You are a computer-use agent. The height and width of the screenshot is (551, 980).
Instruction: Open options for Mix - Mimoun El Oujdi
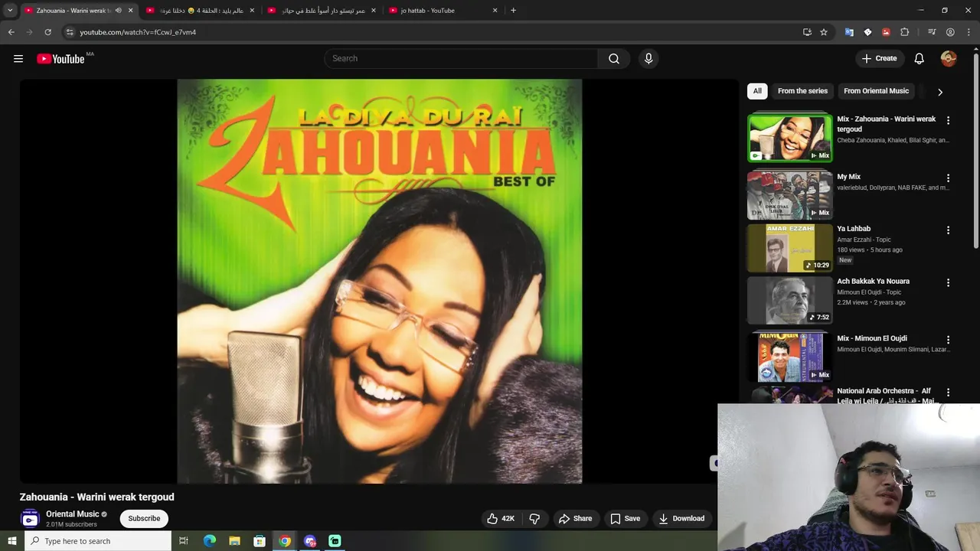948,340
